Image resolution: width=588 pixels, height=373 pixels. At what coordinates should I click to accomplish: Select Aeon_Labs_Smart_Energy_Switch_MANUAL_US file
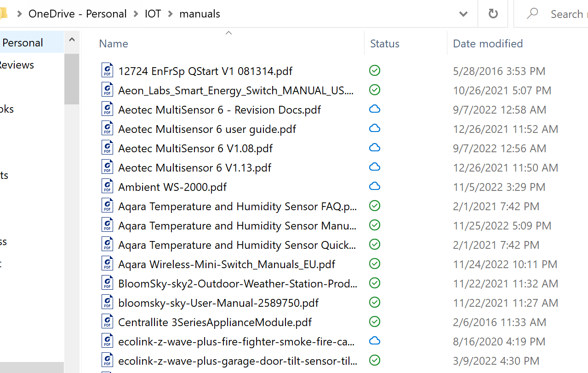(x=236, y=91)
